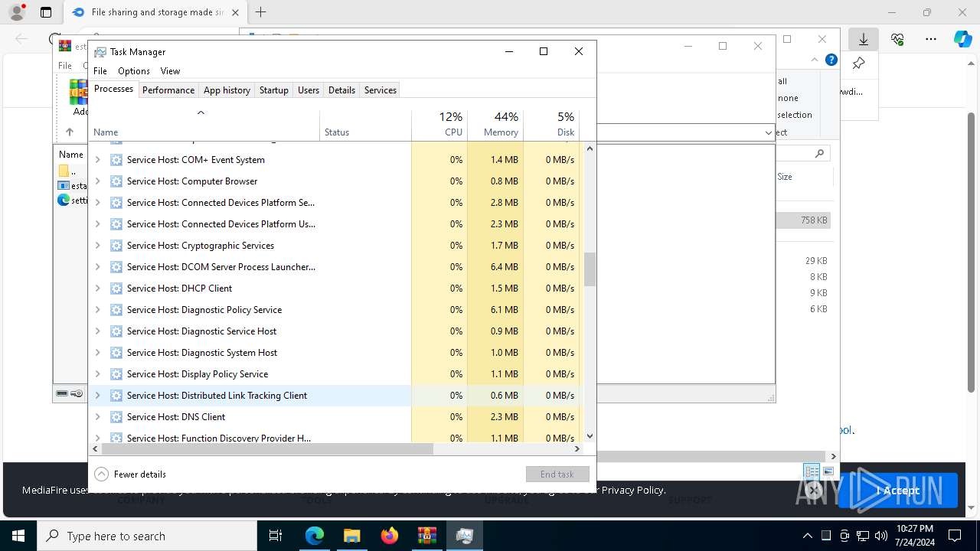Expand Service Host: COM+ Event System

click(x=97, y=160)
